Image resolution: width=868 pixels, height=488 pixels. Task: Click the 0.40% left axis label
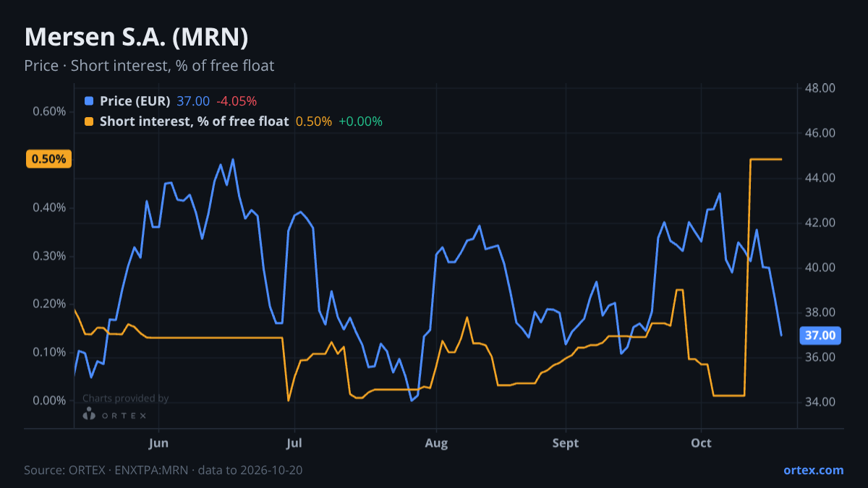pyautogui.click(x=49, y=208)
